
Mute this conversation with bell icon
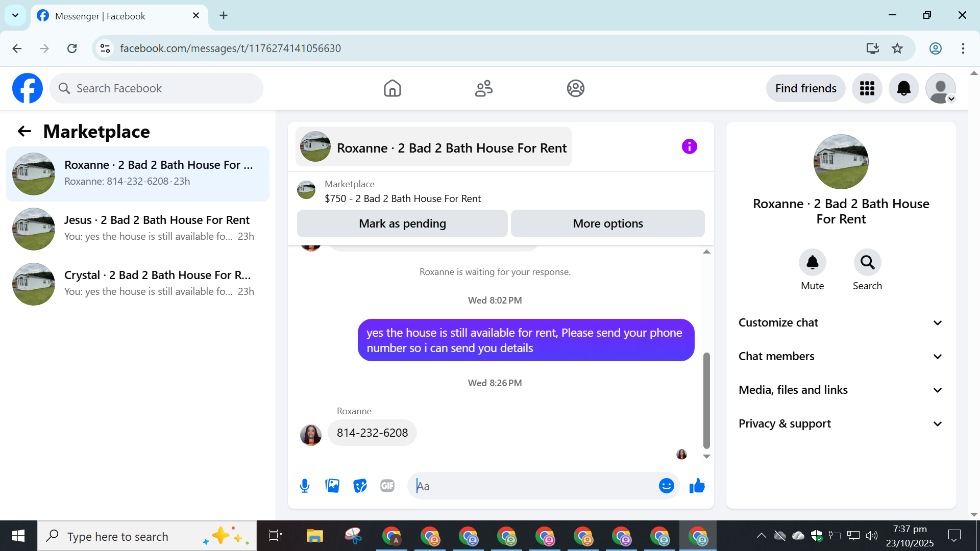(x=812, y=262)
